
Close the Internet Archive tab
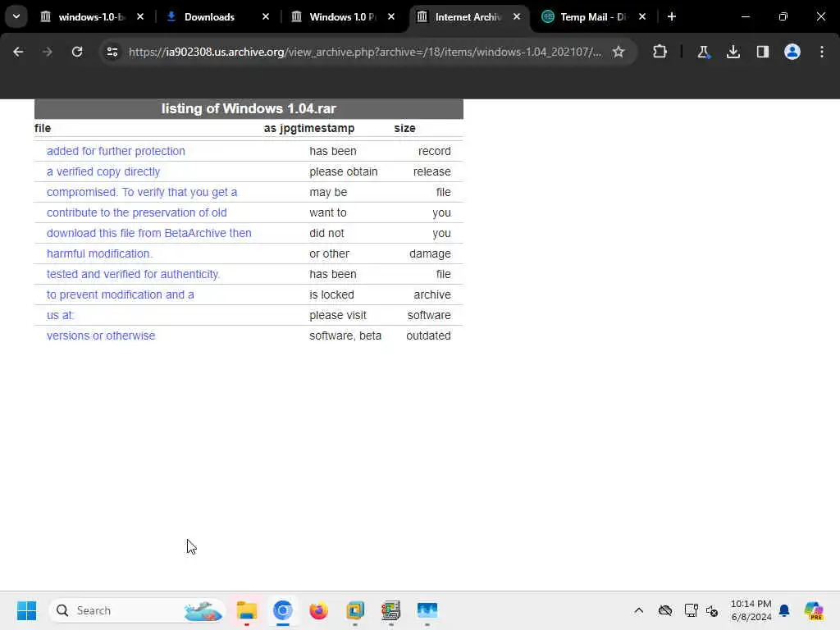point(517,16)
